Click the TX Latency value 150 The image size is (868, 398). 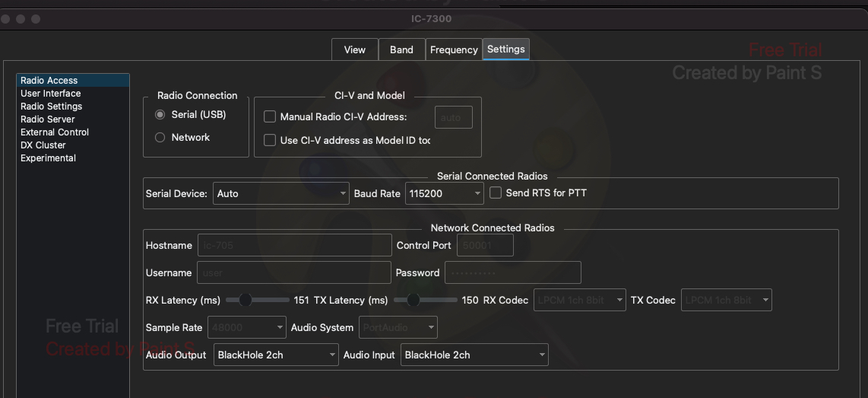[x=470, y=300]
